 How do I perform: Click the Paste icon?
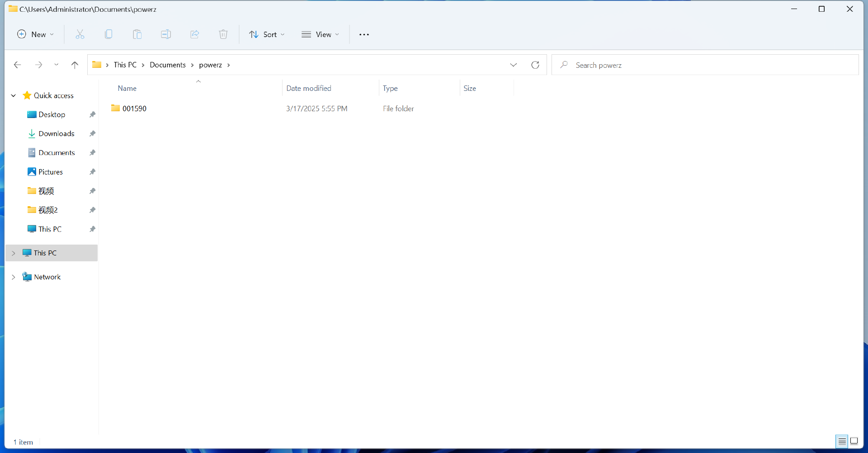(137, 34)
